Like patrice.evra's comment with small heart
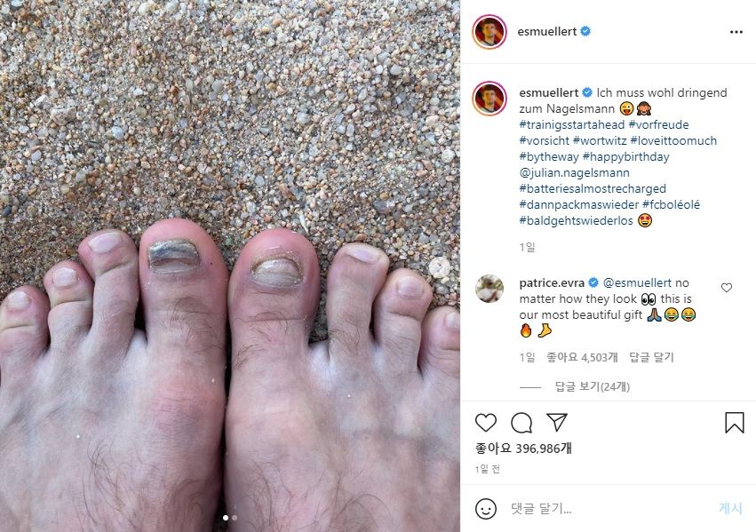The width and height of the screenshot is (756, 532). 727,288
